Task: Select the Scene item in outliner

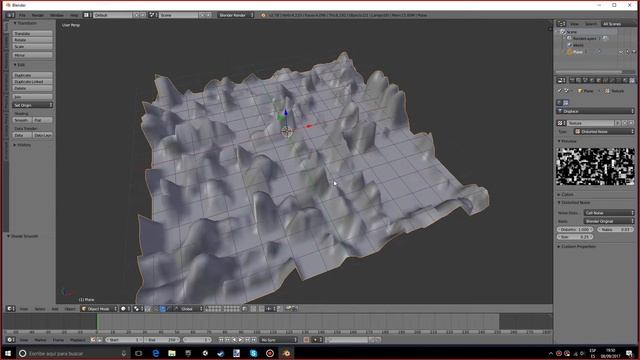Action: (572, 32)
